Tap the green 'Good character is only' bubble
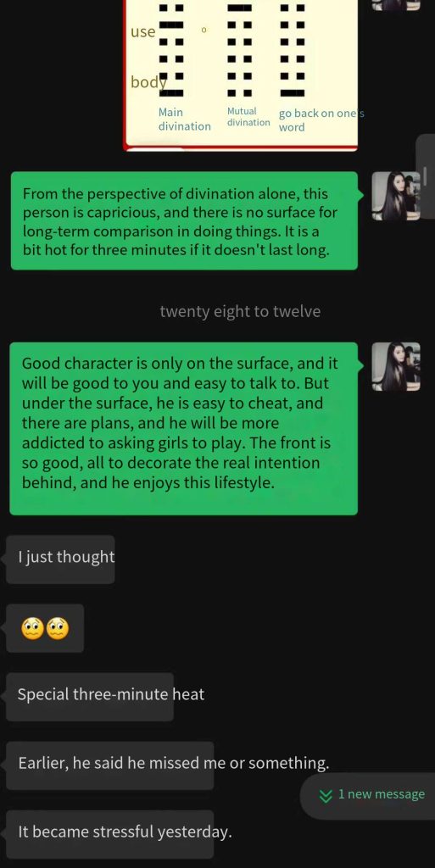This screenshot has width=435, height=868. point(184,428)
